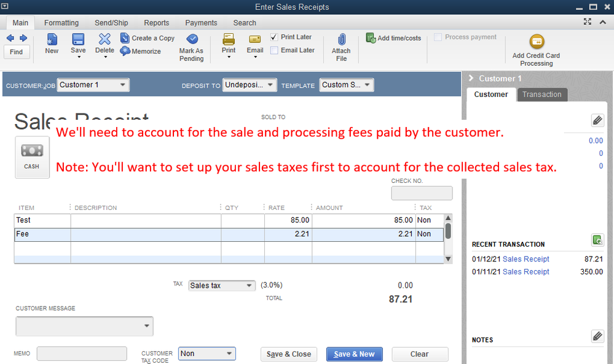
Task: Click the Find button
Action: click(17, 52)
